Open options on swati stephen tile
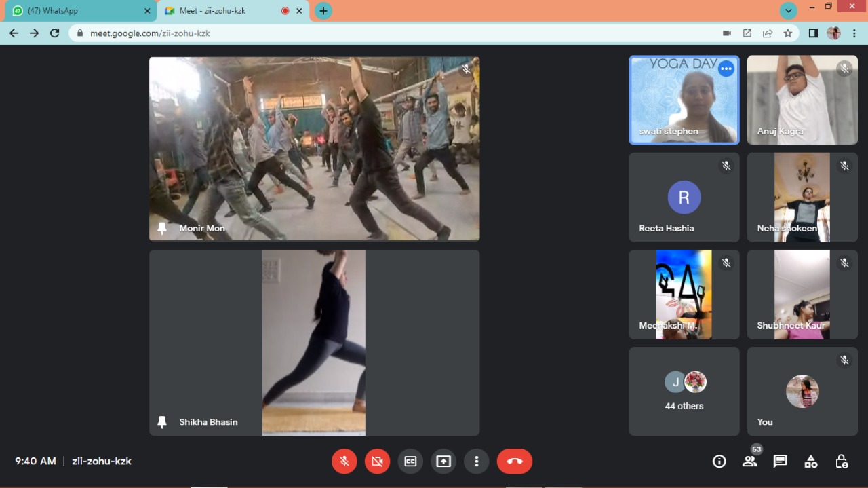868x488 pixels. [x=726, y=69]
